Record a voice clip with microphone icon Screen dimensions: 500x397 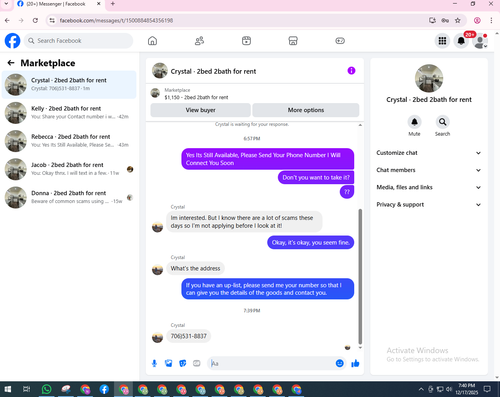pyautogui.click(x=154, y=363)
